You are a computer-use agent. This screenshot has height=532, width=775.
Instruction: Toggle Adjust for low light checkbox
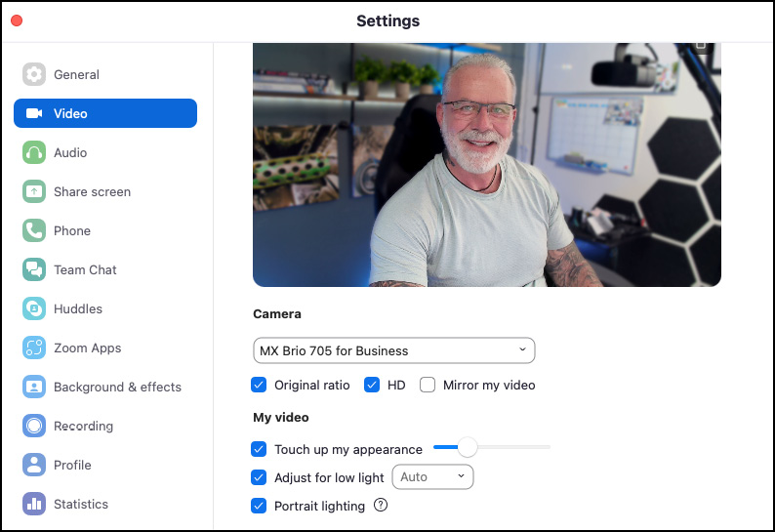tap(259, 477)
